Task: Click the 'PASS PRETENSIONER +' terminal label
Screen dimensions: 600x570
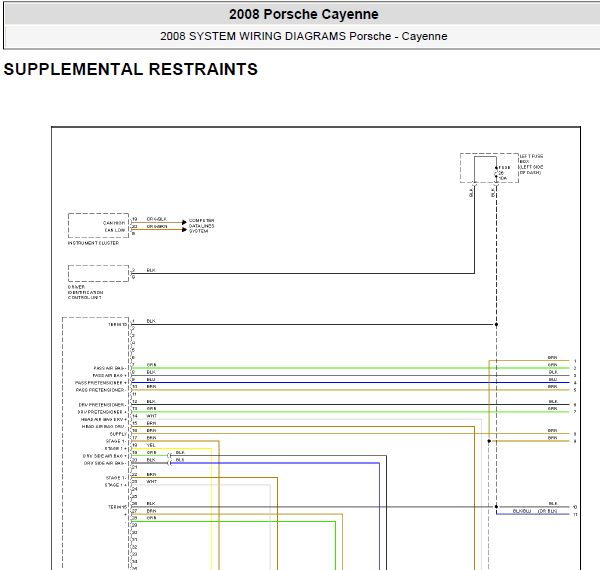Action: coord(101,383)
